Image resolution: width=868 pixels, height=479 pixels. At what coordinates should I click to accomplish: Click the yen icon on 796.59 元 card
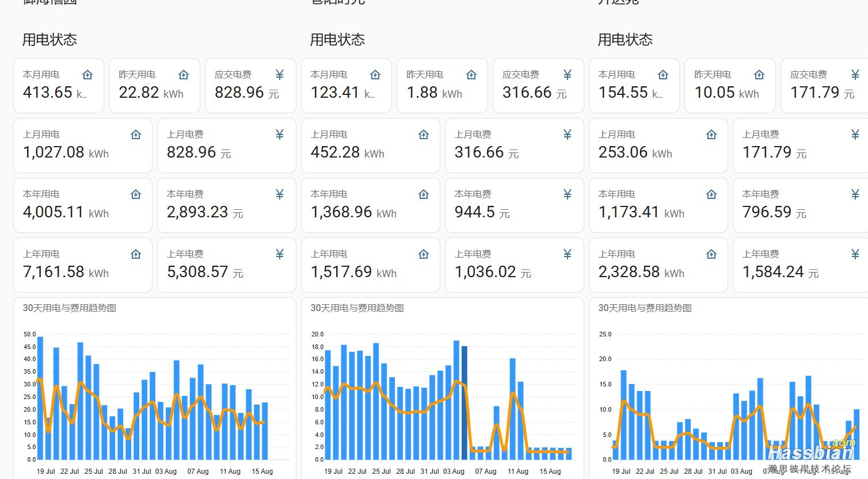[855, 194]
